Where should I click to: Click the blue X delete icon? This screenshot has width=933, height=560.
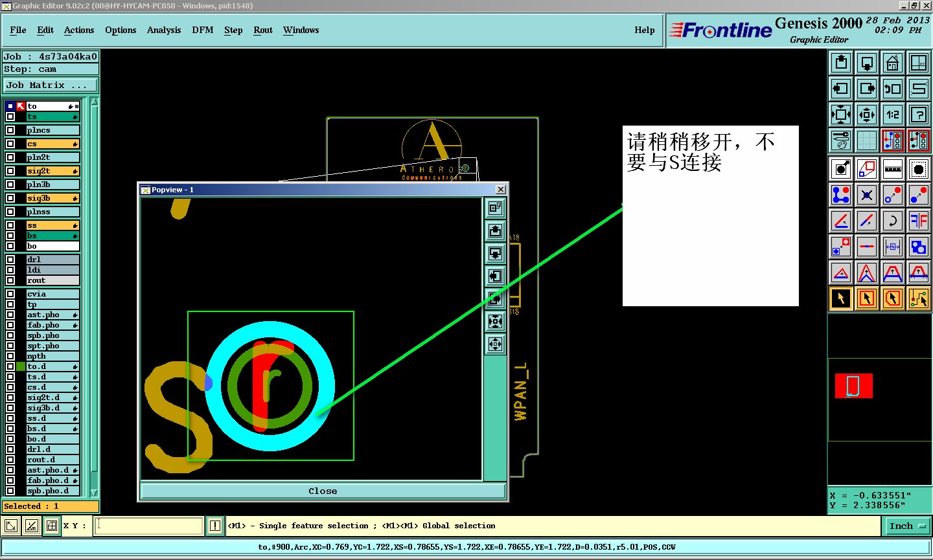(867, 195)
